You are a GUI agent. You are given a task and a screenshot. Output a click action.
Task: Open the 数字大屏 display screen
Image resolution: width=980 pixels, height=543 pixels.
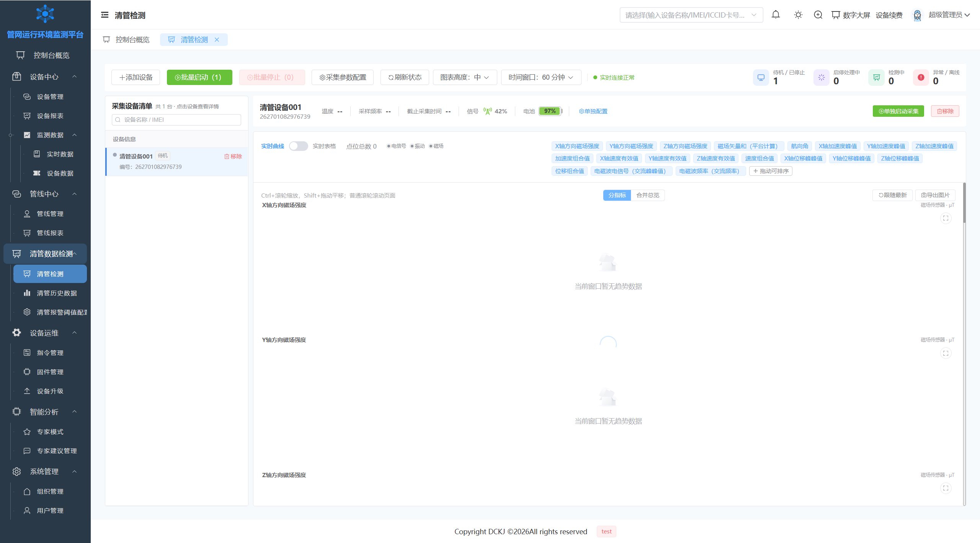[851, 15]
